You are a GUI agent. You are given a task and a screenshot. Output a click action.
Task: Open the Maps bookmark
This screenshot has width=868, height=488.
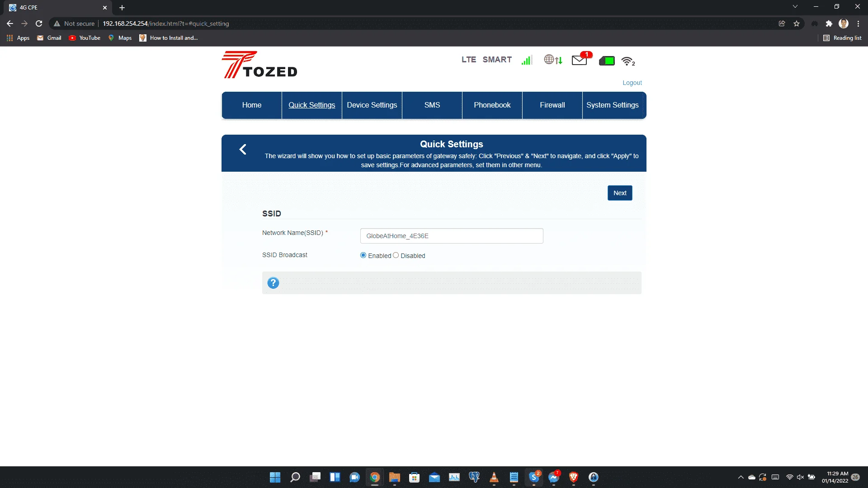tap(120, 38)
